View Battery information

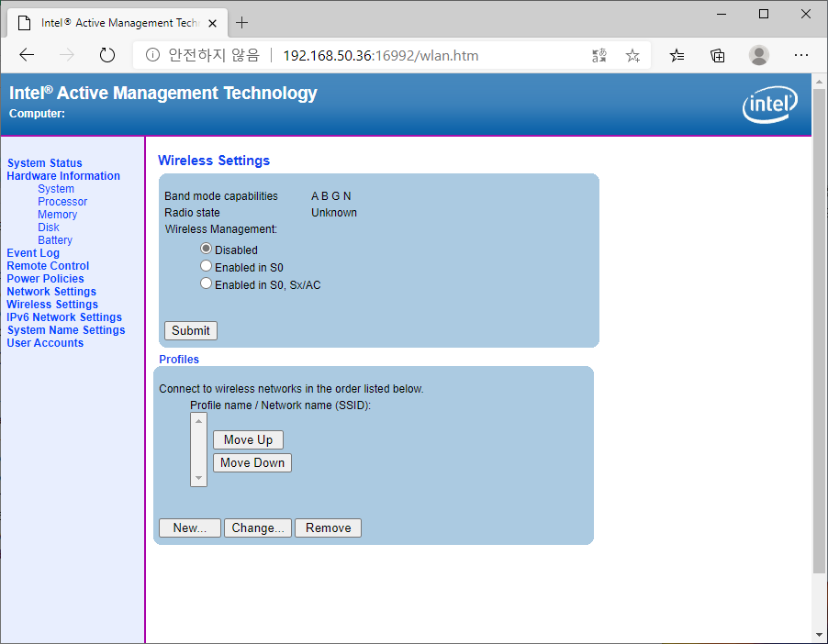[55, 240]
